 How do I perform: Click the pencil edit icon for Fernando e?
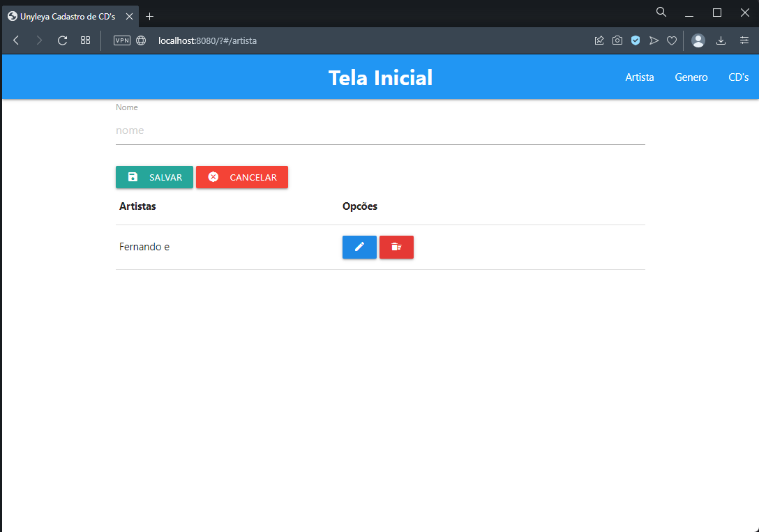point(359,247)
